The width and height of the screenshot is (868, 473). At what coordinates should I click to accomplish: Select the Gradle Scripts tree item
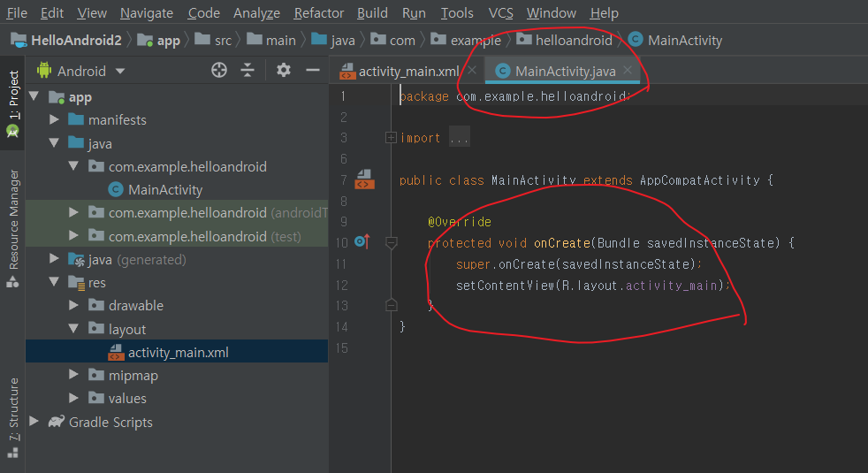coord(100,422)
